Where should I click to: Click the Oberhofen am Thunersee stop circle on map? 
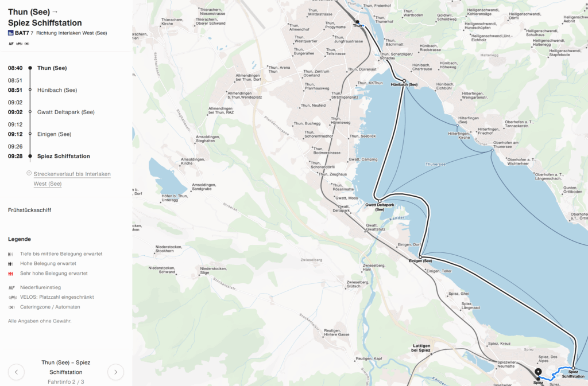493,150
